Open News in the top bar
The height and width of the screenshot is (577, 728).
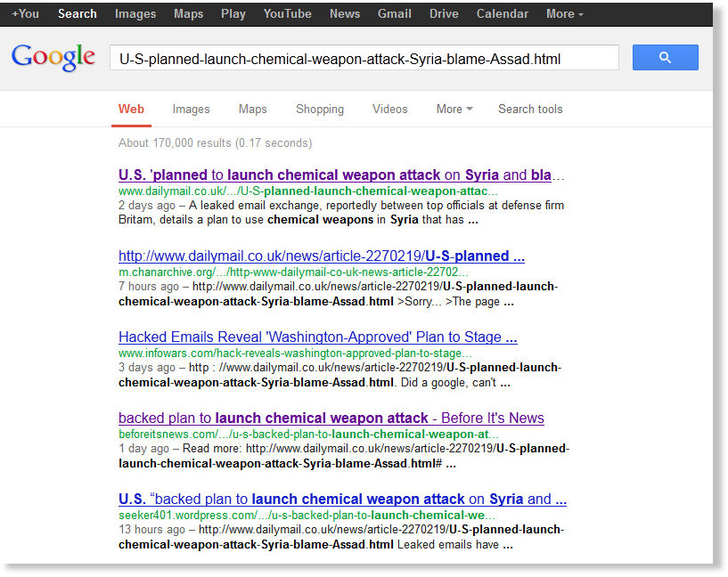(x=345, y=14)
